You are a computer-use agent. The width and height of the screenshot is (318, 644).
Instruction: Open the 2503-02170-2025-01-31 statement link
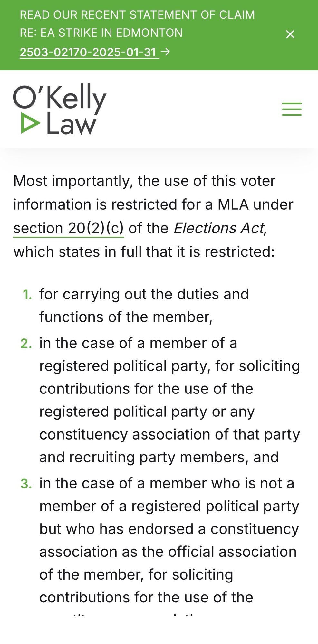point(88,52)
